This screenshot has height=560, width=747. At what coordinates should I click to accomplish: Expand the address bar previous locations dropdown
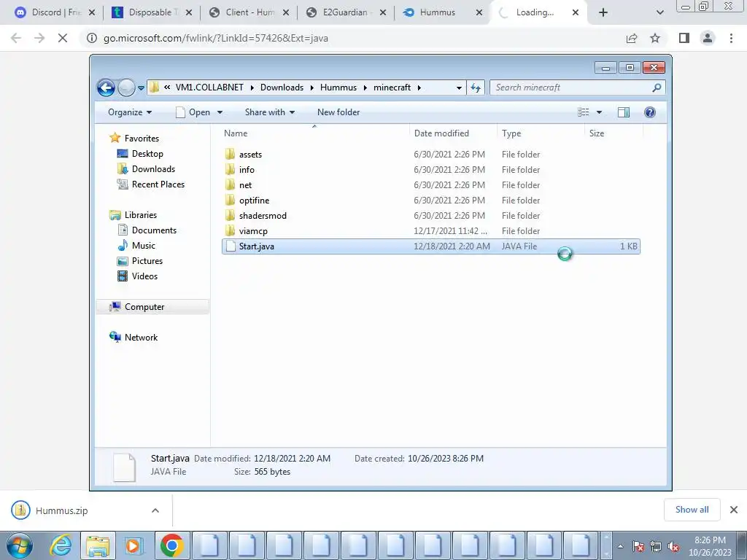(x=459, y=87)
